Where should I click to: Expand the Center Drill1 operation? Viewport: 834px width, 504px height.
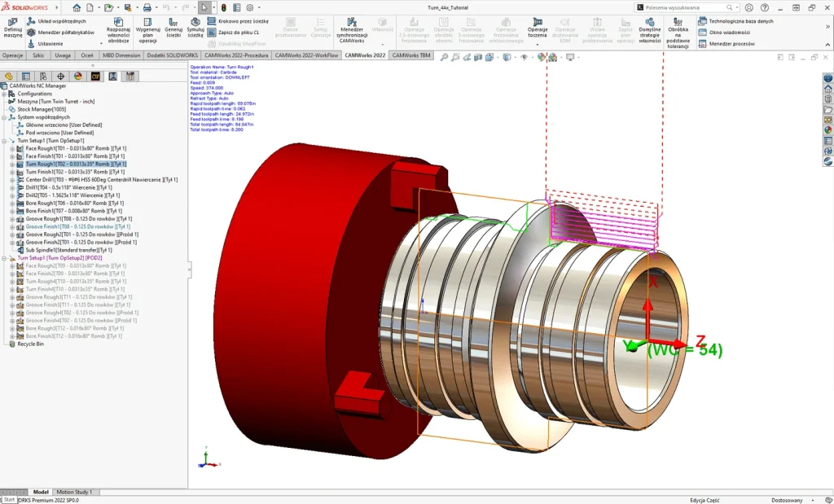[x=12, y=180]
